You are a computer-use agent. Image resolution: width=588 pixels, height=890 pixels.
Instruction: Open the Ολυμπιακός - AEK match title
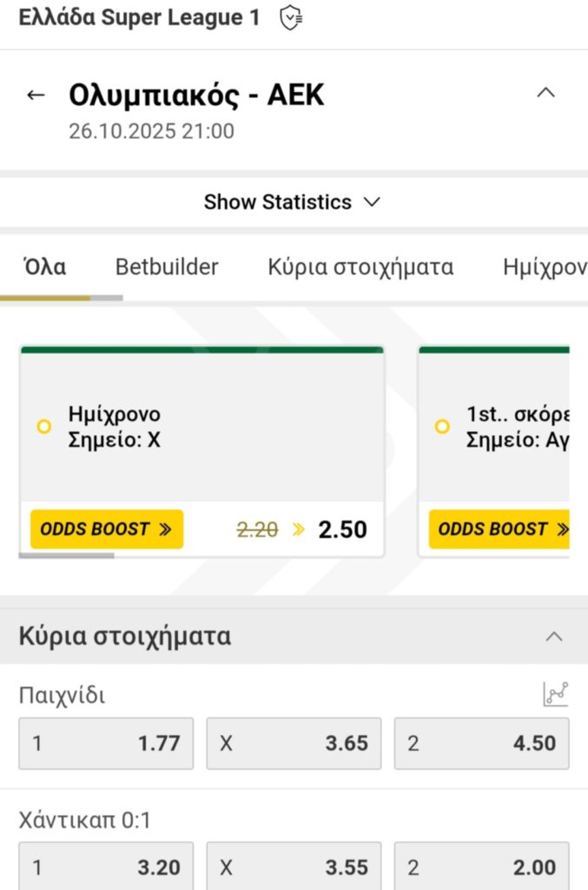(197, 94)
